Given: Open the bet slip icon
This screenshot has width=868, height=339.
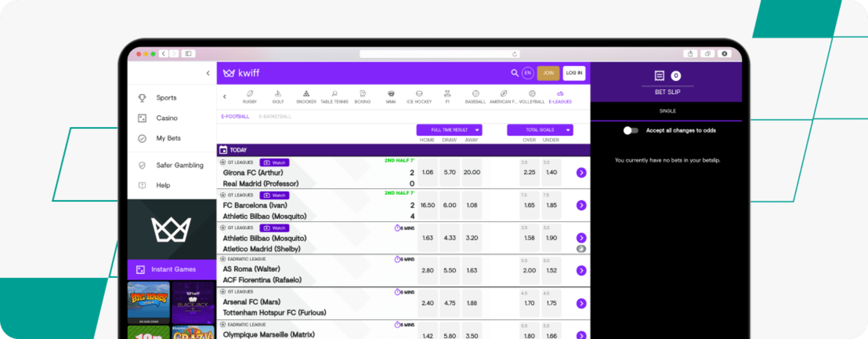Looking at the screenshot, I should coord(659,76).
